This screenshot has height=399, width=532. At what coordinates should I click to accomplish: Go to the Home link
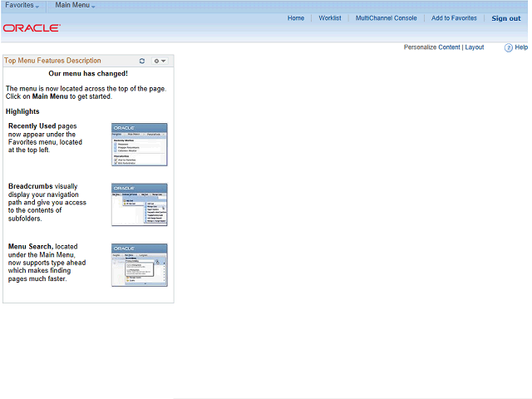tap(296, 18)
